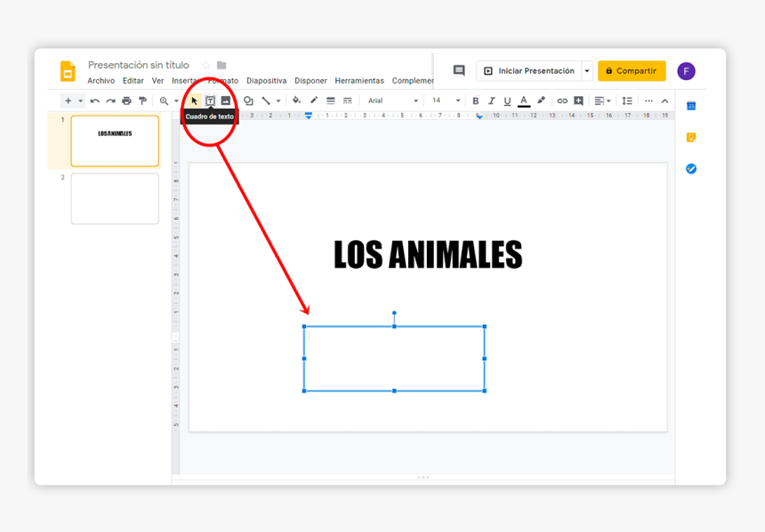Click the insert image icon
The image size is (765, 532).
click(226, 101)
